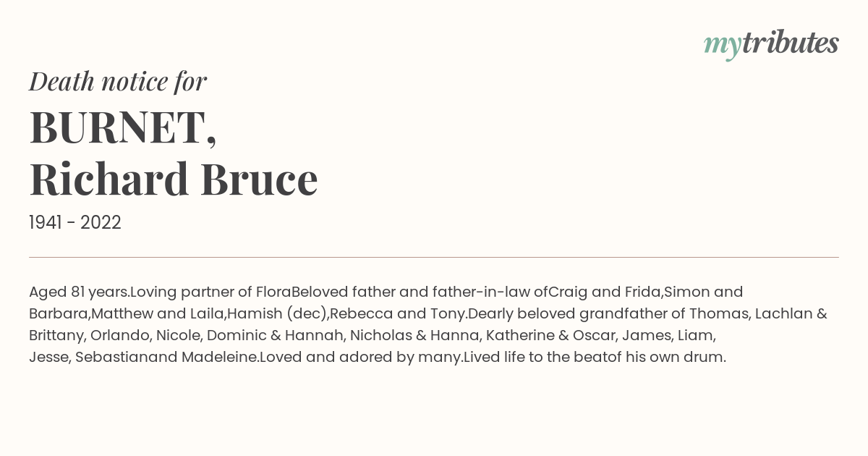Click the Richard Bruce name heading
The image size is (868, 456).
[x=174, y=179]
